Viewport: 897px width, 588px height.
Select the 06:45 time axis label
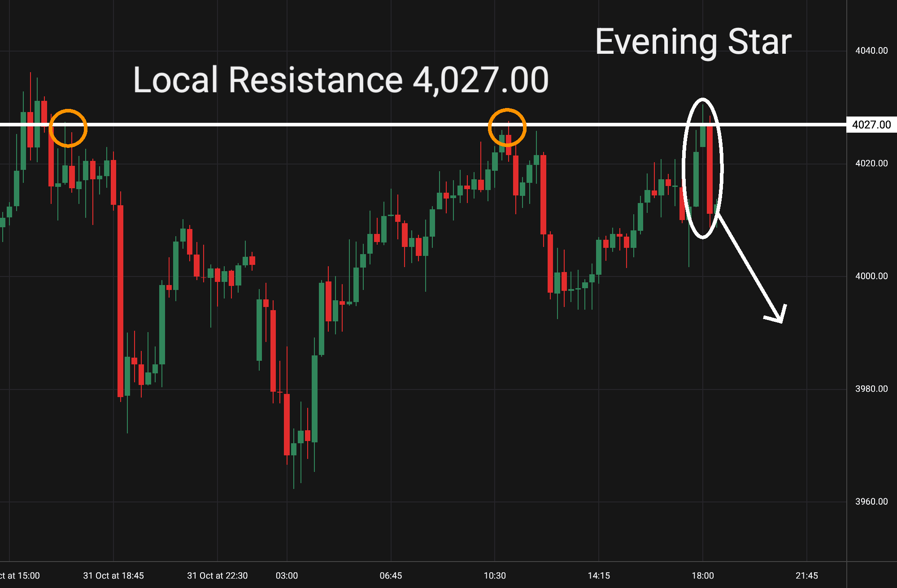pyautogui.click(x=391, y=575)
